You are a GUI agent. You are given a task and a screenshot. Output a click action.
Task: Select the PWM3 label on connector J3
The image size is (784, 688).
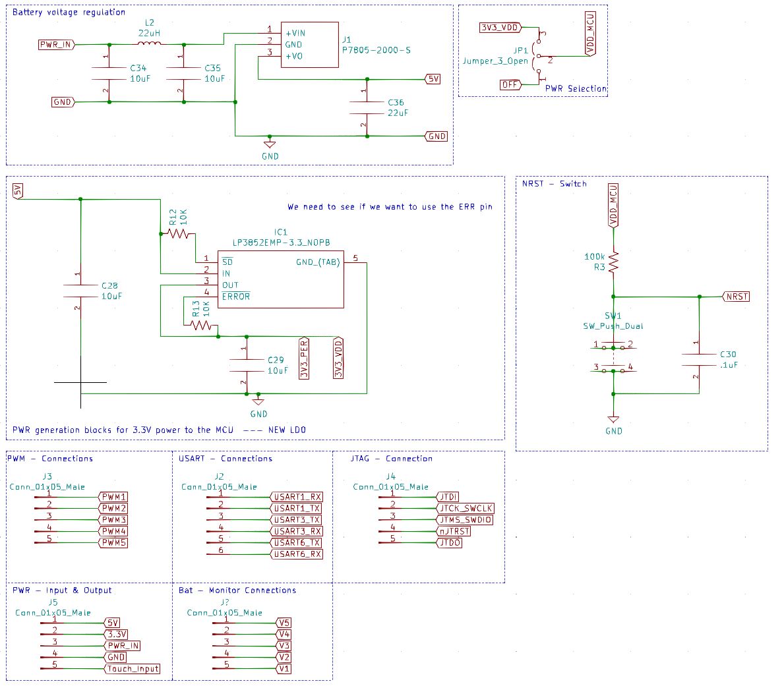point(113,520)
